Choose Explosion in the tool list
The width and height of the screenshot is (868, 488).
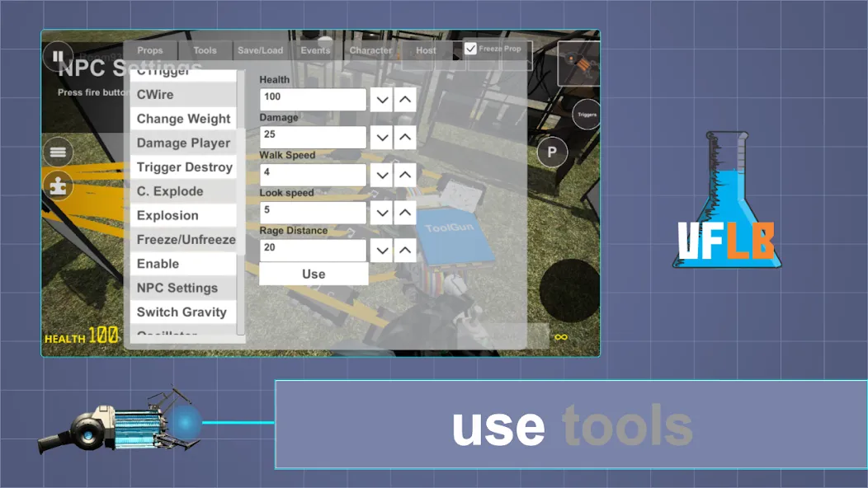pos(167,215)
